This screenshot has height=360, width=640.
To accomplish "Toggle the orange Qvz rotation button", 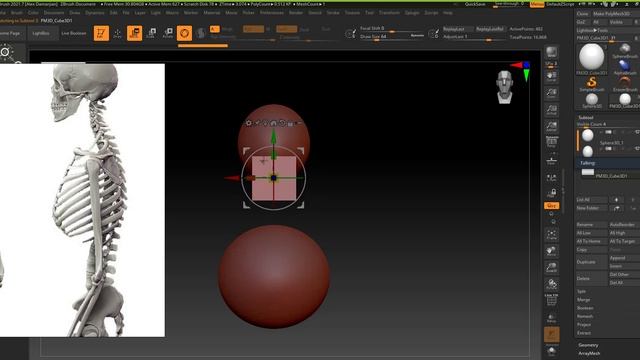I will [x=551, y=206].
